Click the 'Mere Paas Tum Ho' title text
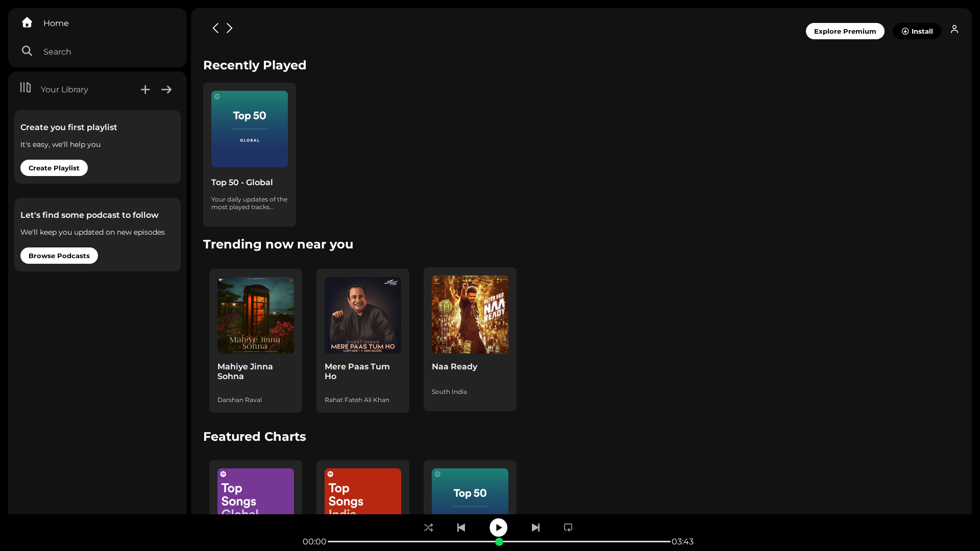980x551 pixels. click(357, 371)
